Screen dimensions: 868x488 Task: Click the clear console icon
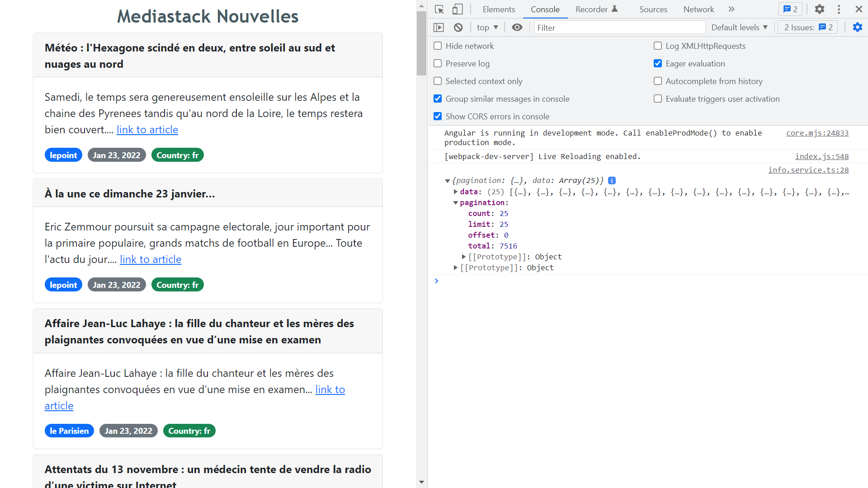pyautogui.click(x=458, y=28)
